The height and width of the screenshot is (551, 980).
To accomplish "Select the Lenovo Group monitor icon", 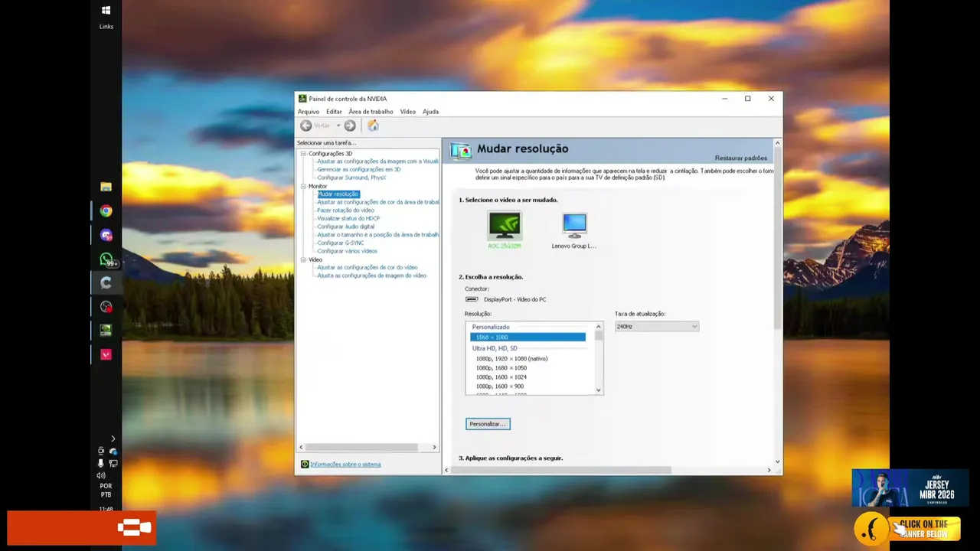I will (574, 225).
